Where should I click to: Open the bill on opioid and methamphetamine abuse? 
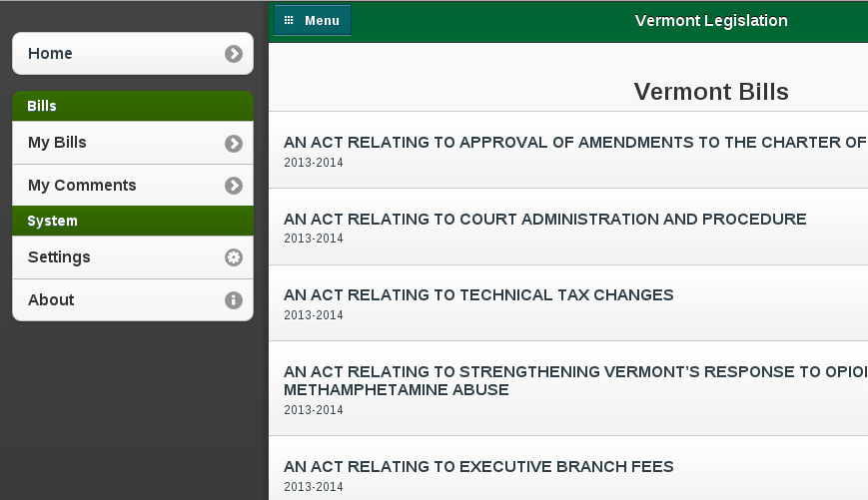pos(568,389)
